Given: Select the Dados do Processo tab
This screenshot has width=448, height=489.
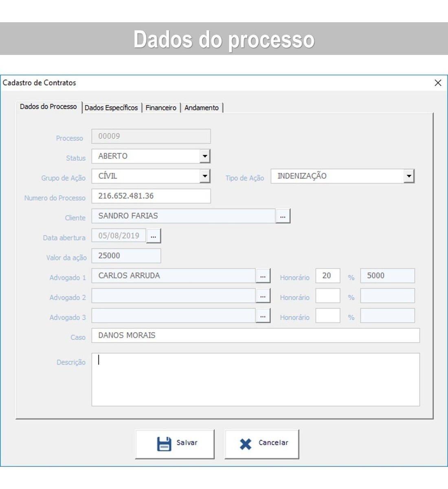Looking at the screenshot, I should point(48,107).
